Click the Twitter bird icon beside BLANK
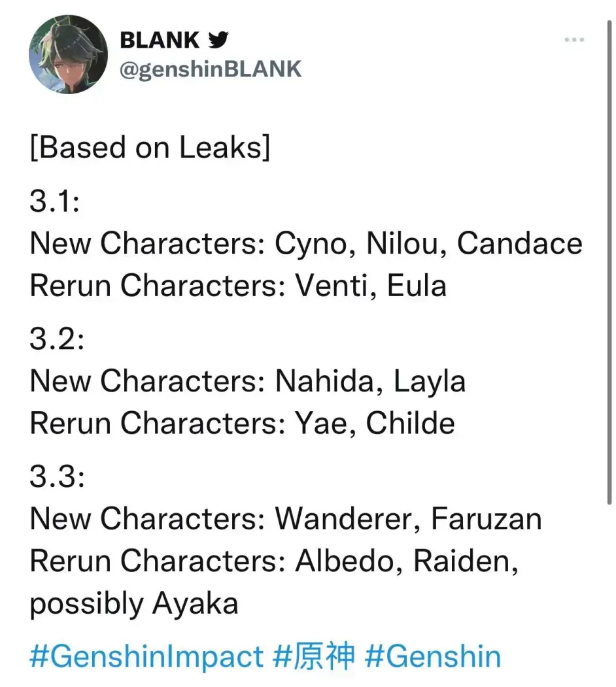 pos(218,41)
